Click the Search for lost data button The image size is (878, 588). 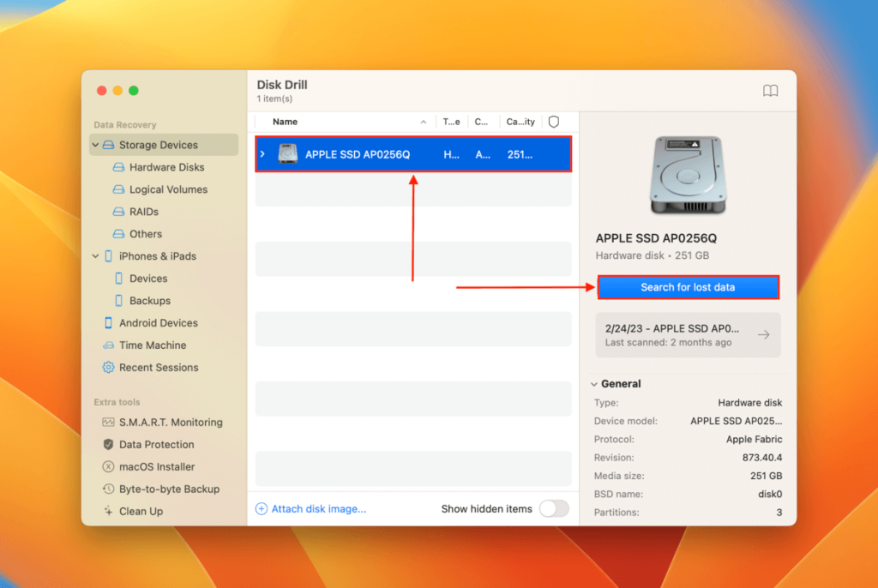pyautogui.click(x=688, y=287)
